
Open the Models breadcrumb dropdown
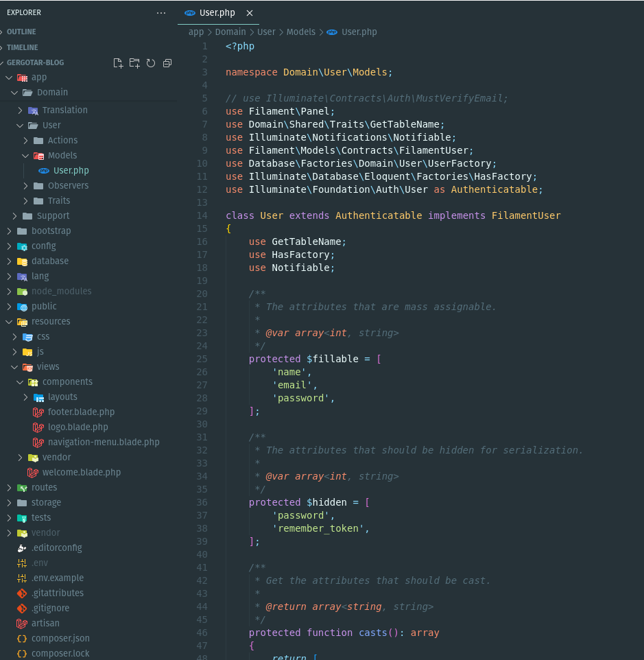click(x=300, y=32)
